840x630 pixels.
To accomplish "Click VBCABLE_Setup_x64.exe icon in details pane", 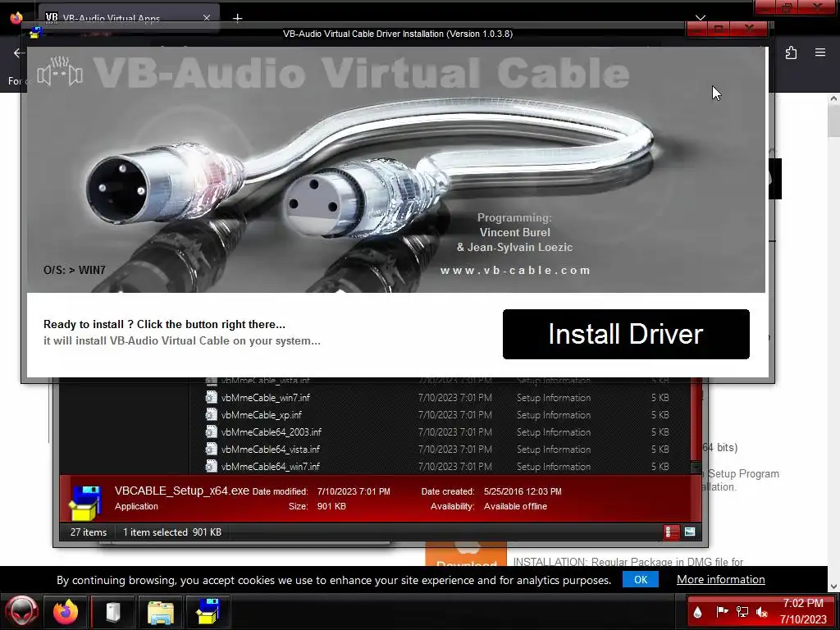I will [x=85, y=502].
